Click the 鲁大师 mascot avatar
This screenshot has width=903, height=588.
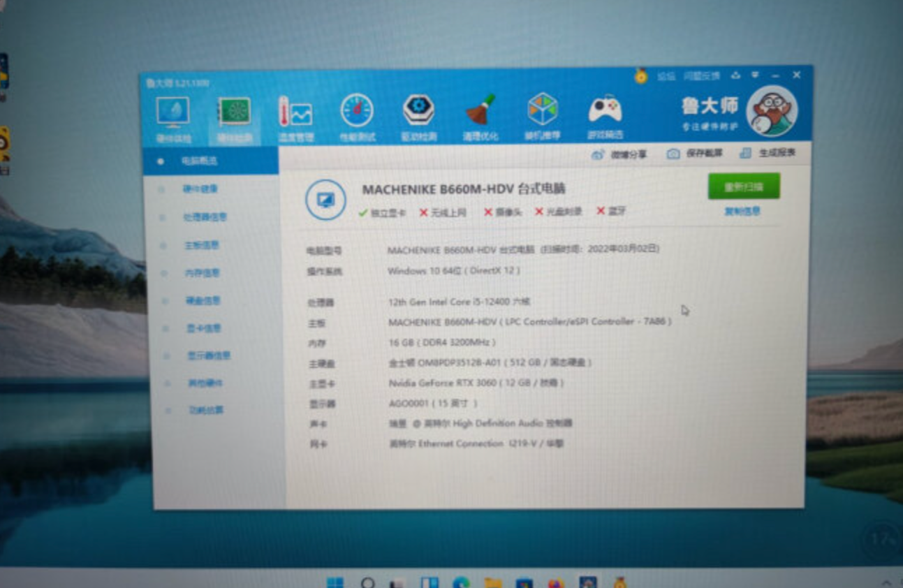tap(772, 111)
